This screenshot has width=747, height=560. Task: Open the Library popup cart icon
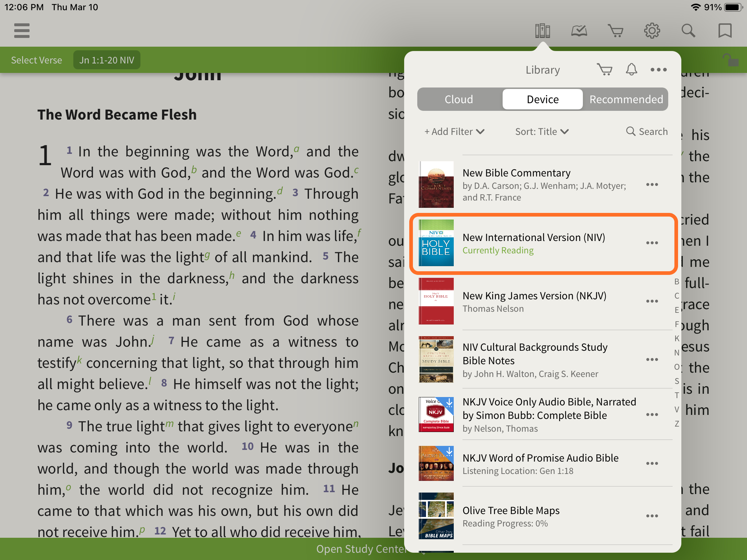(604, 69)
